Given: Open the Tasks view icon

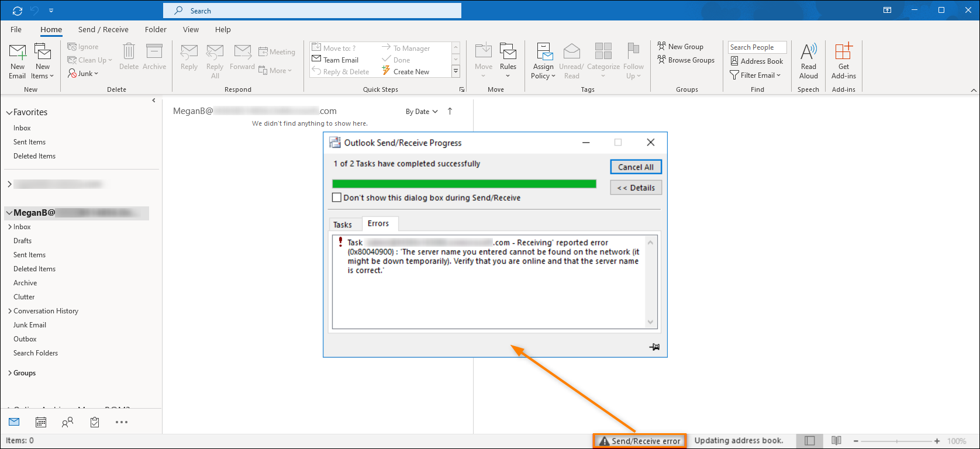Looking at the screenshot, I should pyautogui.click(x=95, y=422).
